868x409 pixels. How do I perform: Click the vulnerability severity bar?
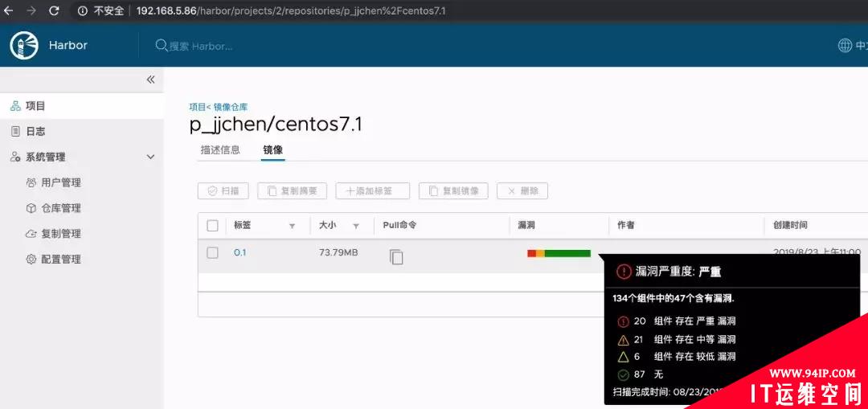(559, 253)
